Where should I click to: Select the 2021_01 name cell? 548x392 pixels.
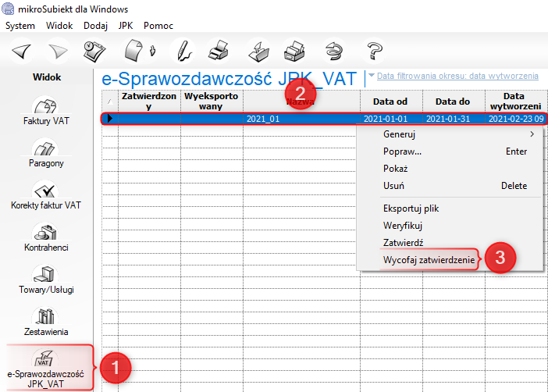point(301,119)
